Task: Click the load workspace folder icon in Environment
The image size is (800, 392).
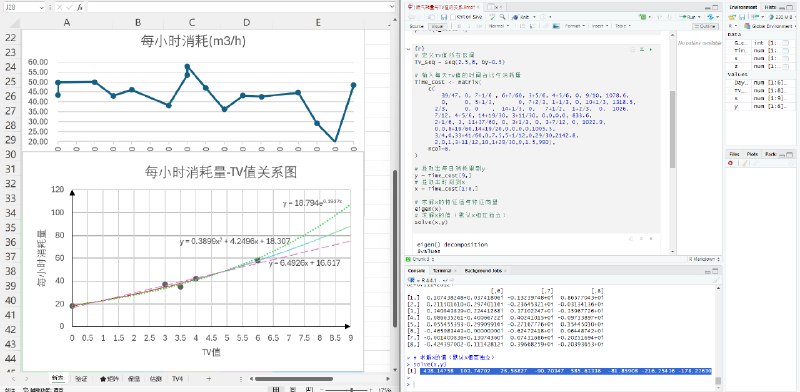Action: (733, 17)
